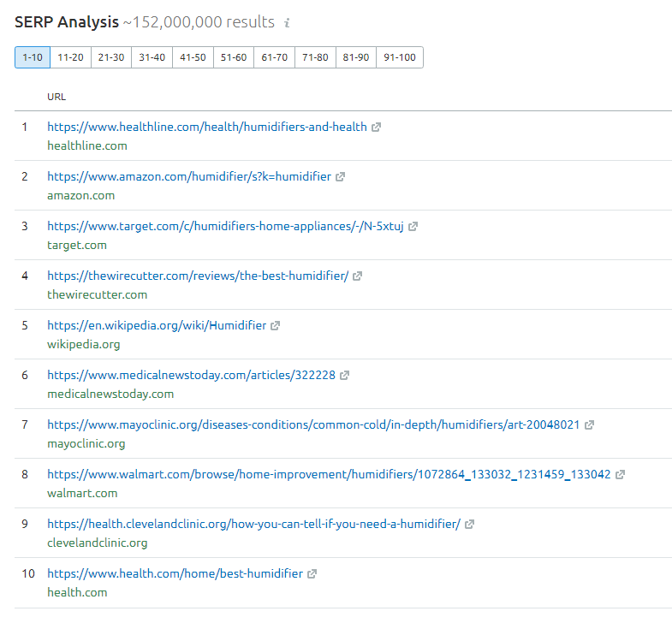The image size is (672, 629).
Task: Open external link icon for mayoclinic URL
Action: (x=589, y=425)
